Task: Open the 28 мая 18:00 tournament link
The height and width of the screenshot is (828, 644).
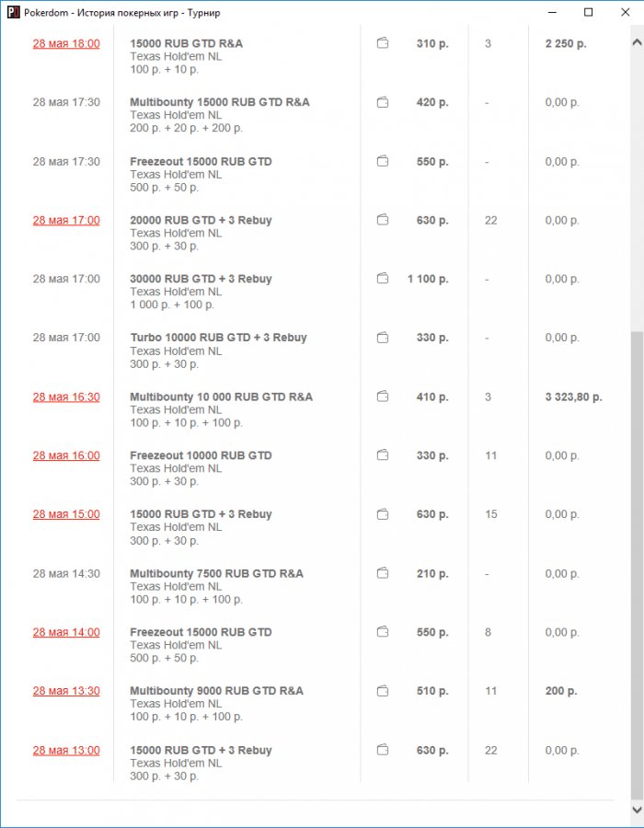Action: pos(66,43)
